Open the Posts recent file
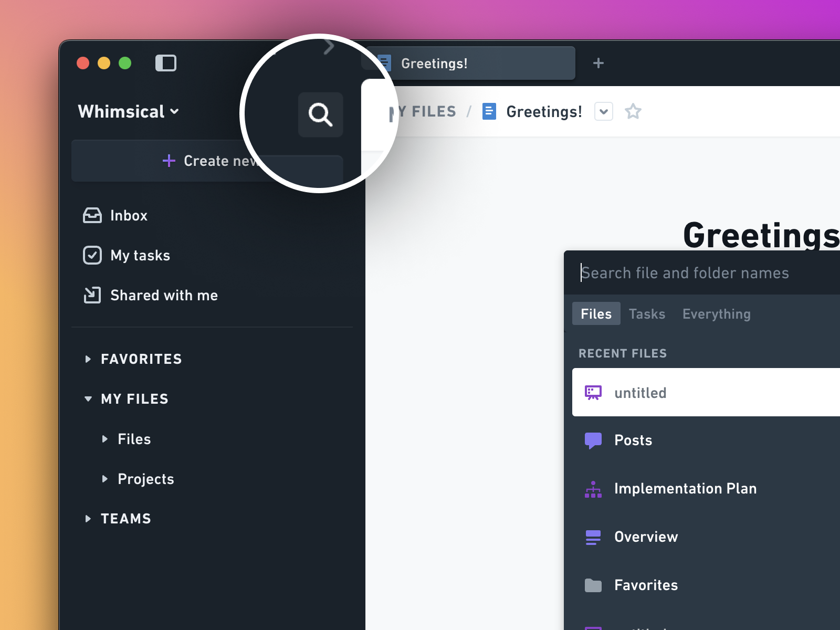Viewport: 840px width, 630px height. click(x=633, y=440)
